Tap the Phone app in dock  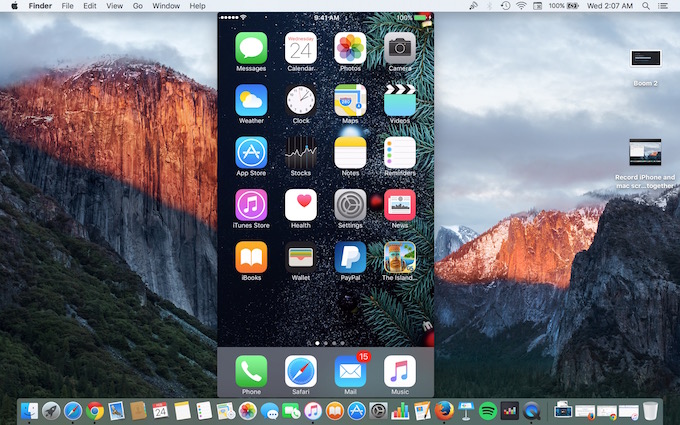(251, 371)
